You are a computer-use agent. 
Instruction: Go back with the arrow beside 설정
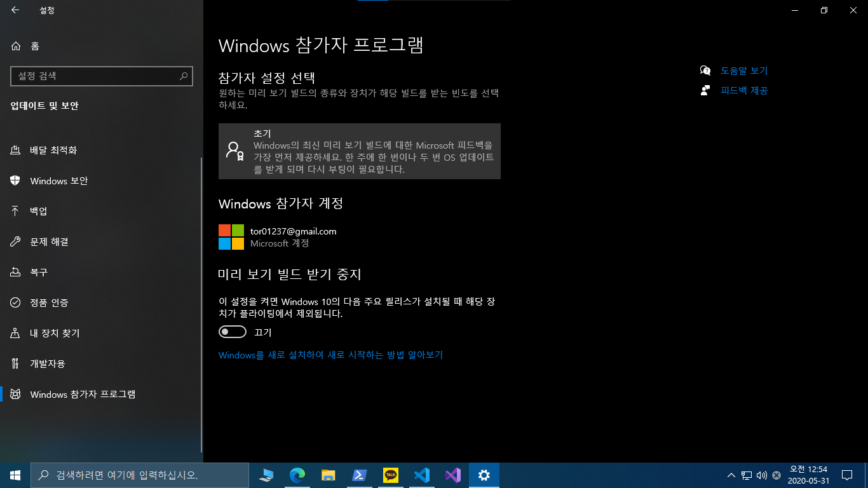pos(15,10)
